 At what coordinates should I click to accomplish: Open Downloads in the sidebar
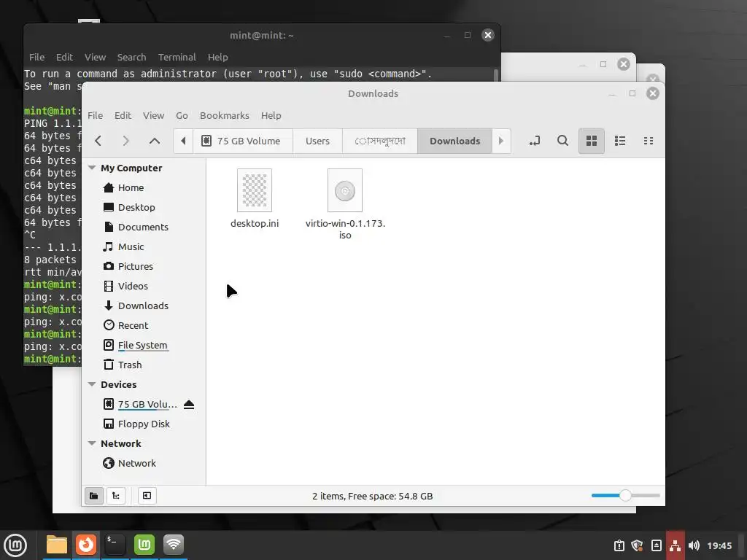pyautogui.click(x=143, y=306)
